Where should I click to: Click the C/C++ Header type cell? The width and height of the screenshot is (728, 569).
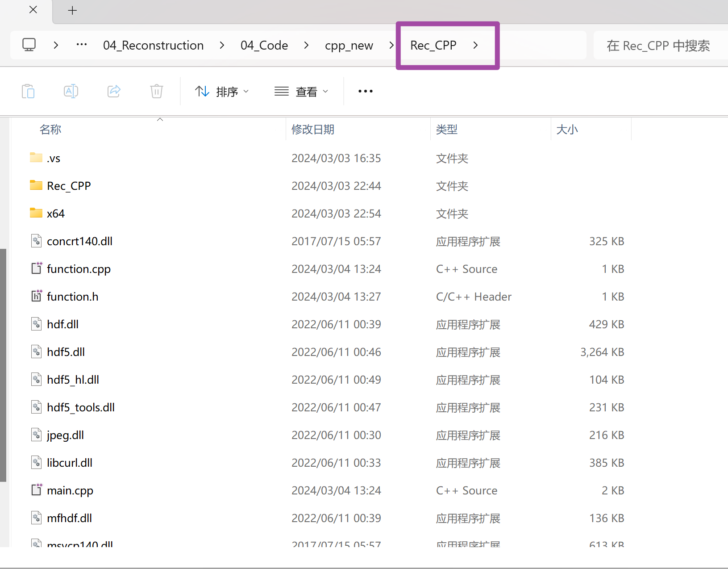[474, 297]
